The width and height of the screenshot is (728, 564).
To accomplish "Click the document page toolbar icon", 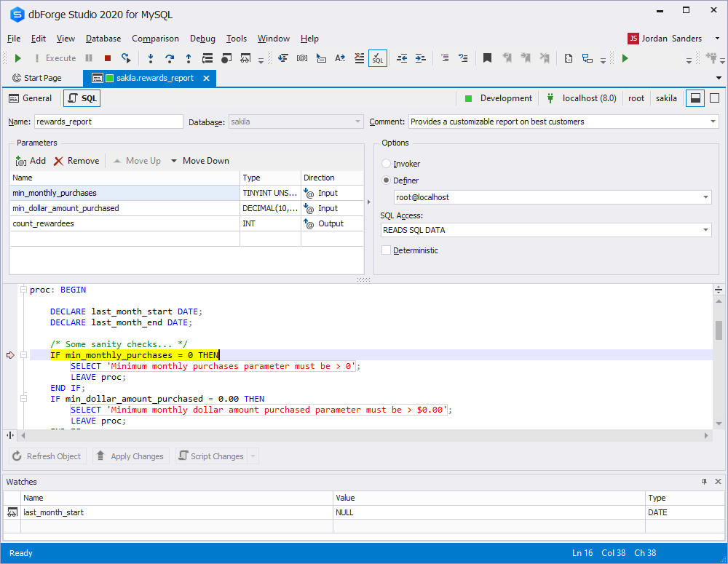I will [569, 58].
